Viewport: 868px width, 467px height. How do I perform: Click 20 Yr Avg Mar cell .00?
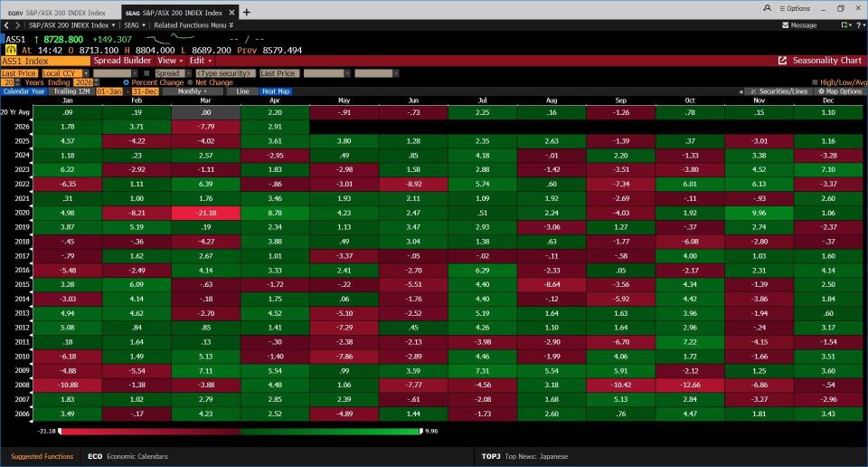[206, 112]
